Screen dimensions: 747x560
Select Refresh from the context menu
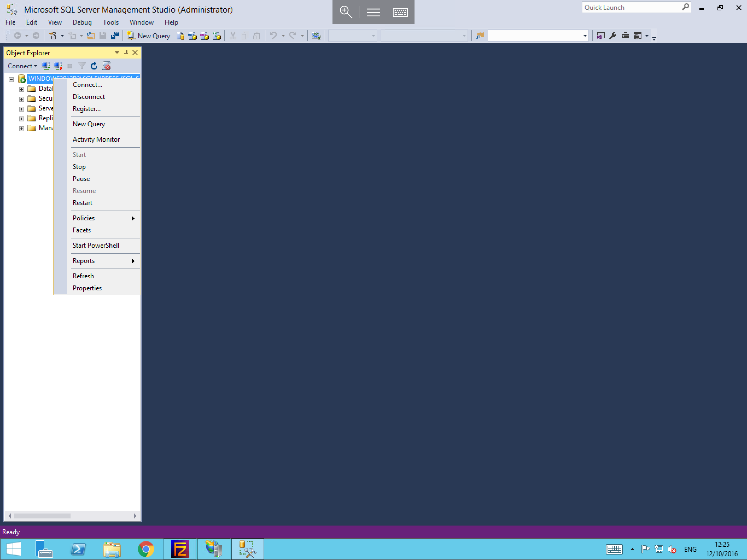coord(83,276)
